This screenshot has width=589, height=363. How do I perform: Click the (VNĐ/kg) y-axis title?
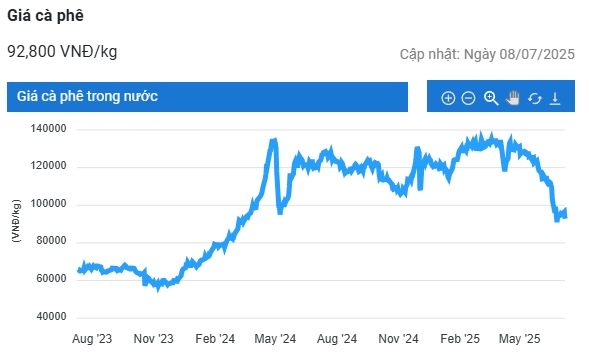[x=16, y=221]
